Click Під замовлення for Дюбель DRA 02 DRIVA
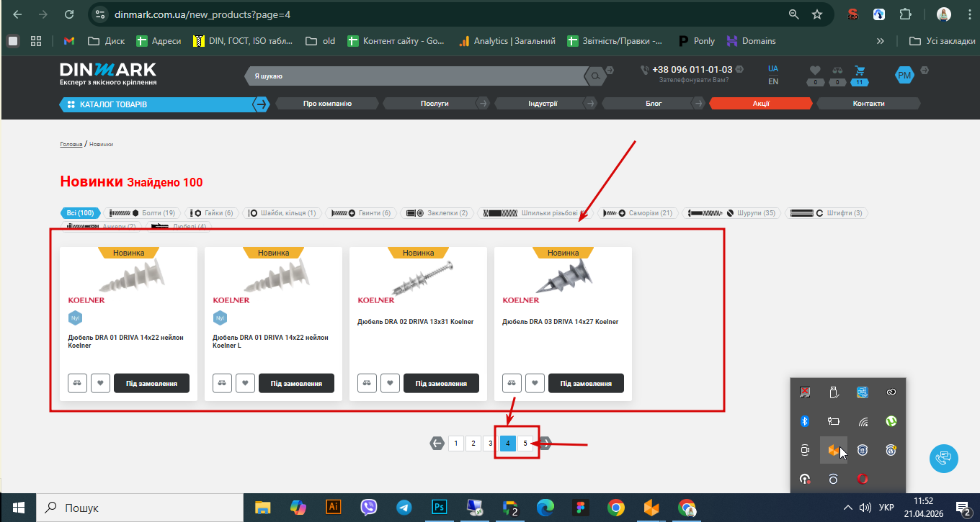 point(441,383)
